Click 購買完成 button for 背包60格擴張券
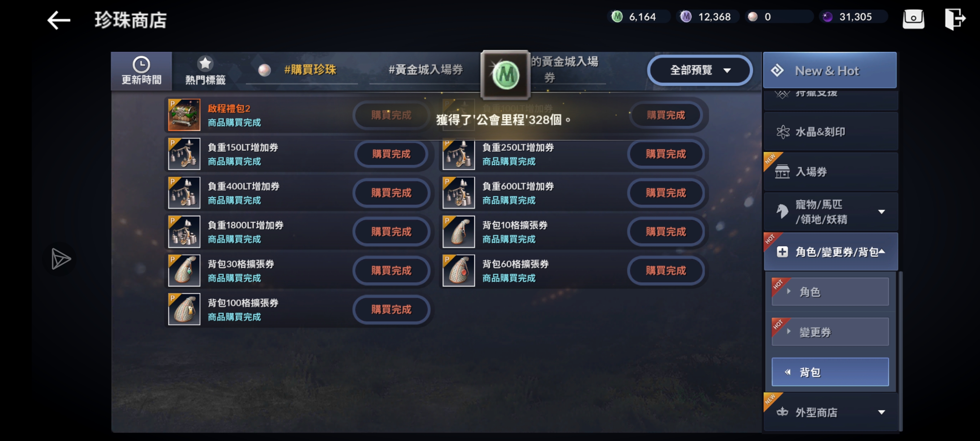The width and height of the screenshot is (980, 441). point(665,270)
